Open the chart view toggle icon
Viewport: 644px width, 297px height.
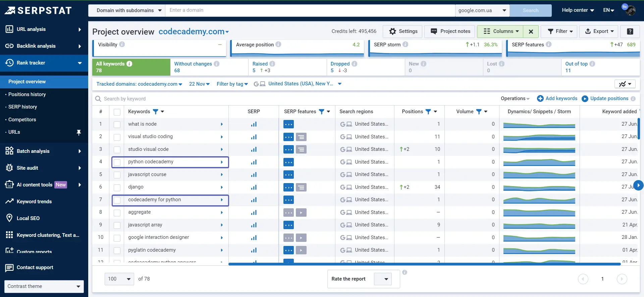625,84
